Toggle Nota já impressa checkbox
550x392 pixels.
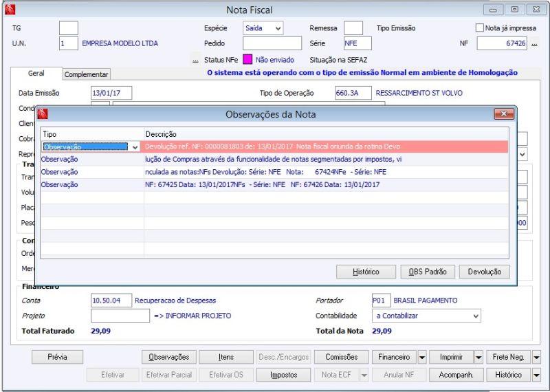click(x=479, y=28)
